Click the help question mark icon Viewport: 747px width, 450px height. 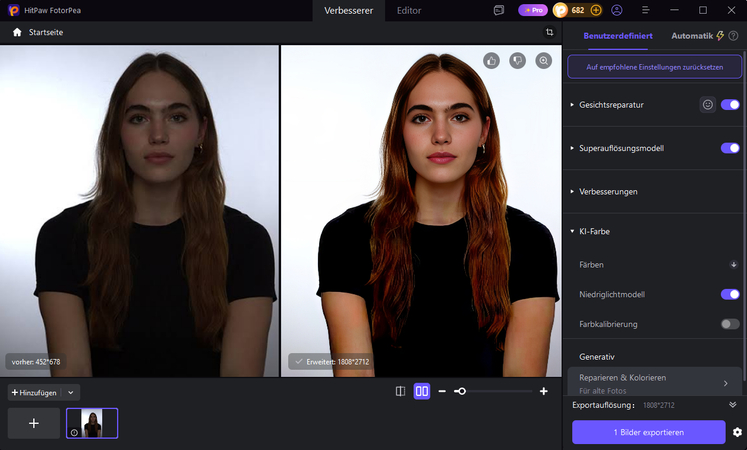pos(734,36)
